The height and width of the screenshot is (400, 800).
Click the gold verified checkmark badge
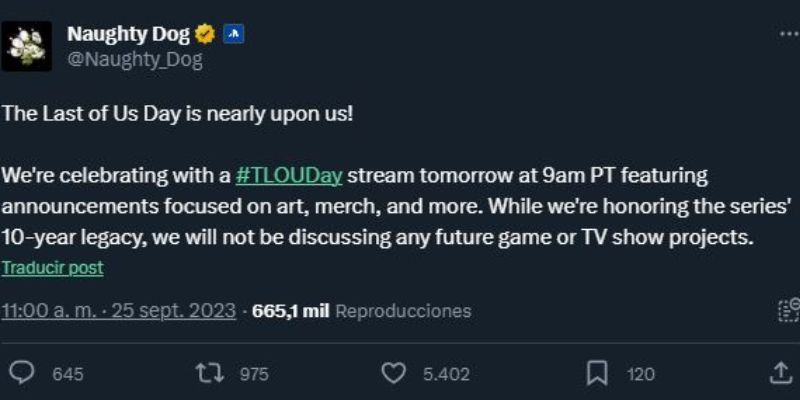coord(204,34)
